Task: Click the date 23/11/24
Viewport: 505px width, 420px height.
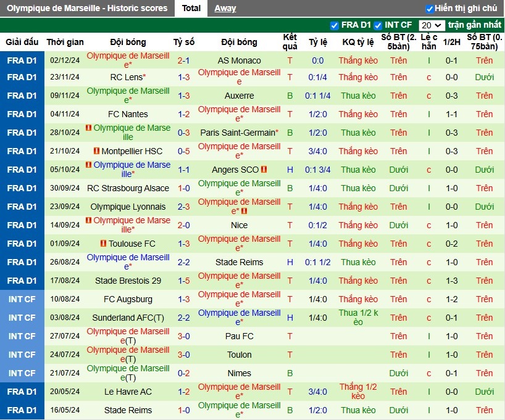Action: pos(65,77)
